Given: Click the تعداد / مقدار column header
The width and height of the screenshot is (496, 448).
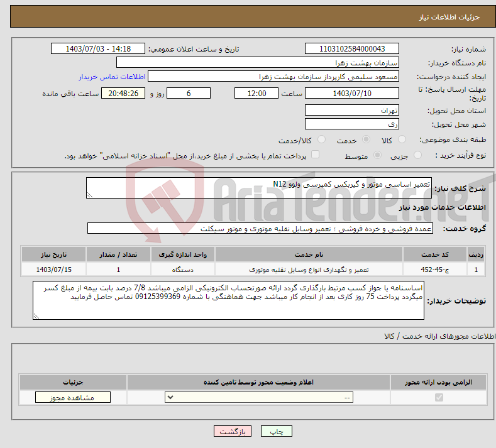Looking at the screenshot, I should click(x=118, y=254).
